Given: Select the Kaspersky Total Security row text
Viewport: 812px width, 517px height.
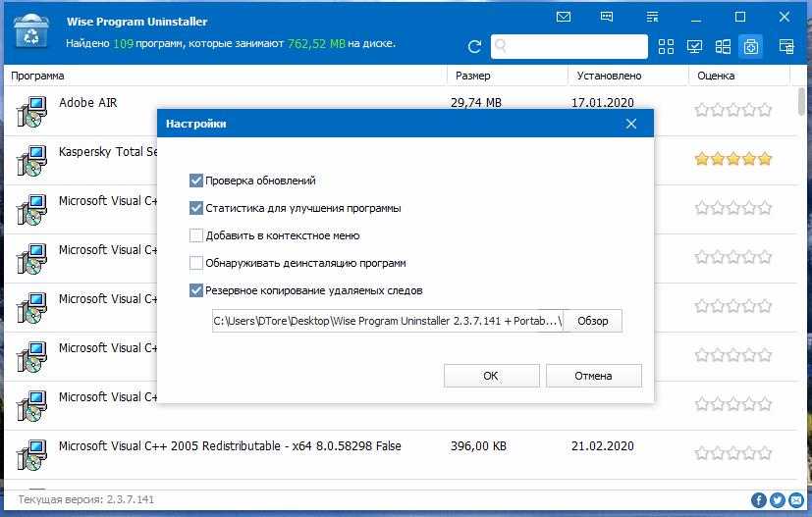Looking at the screenshot, I should coord(108,152).
